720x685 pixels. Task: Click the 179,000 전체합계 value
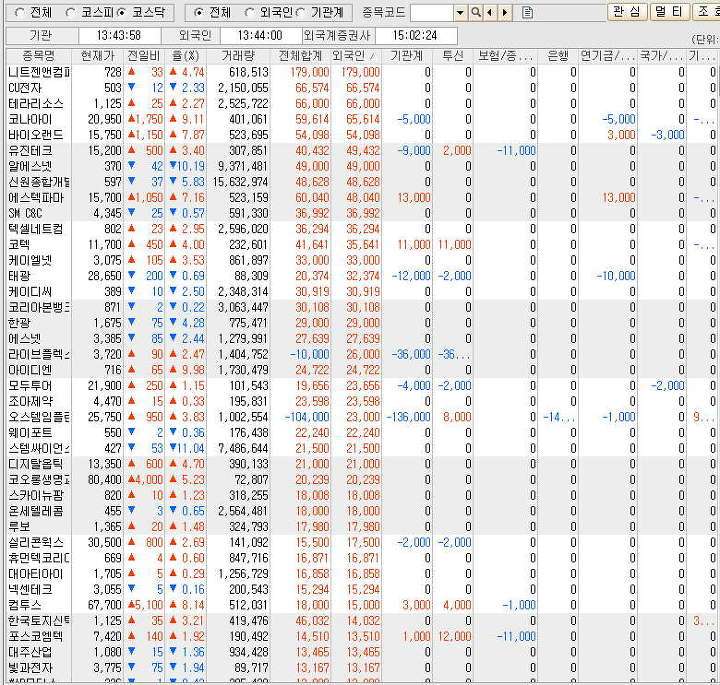pyautogui.click(x=309, y=72)
